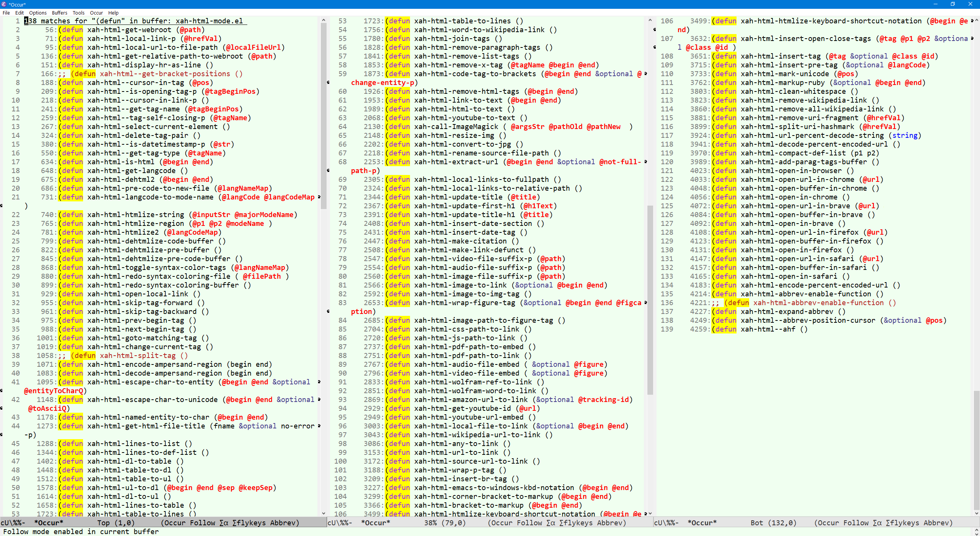This screenshot has width=980, height=536.
Task: Click left pane scrollbar down arrow
Action: pyautogui.click(x=323, y=513)
